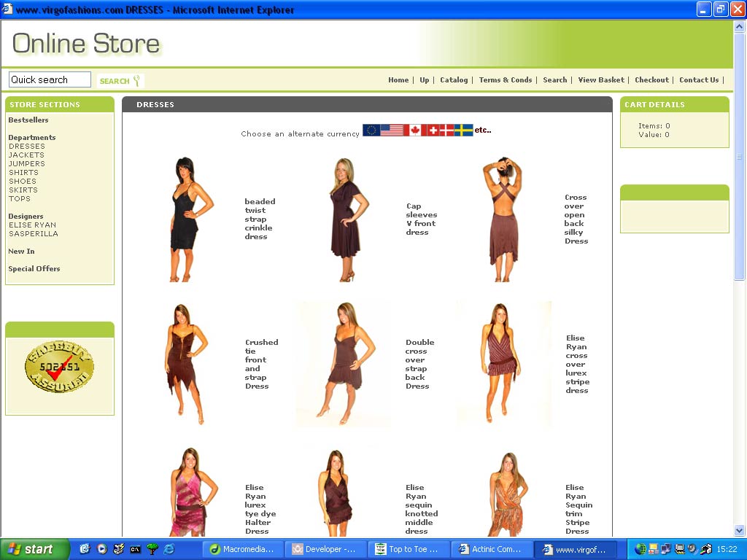This screenshot has width=747, height=560.
Task: Switch to Macromedia taskbar window
Action: [242, 549]
